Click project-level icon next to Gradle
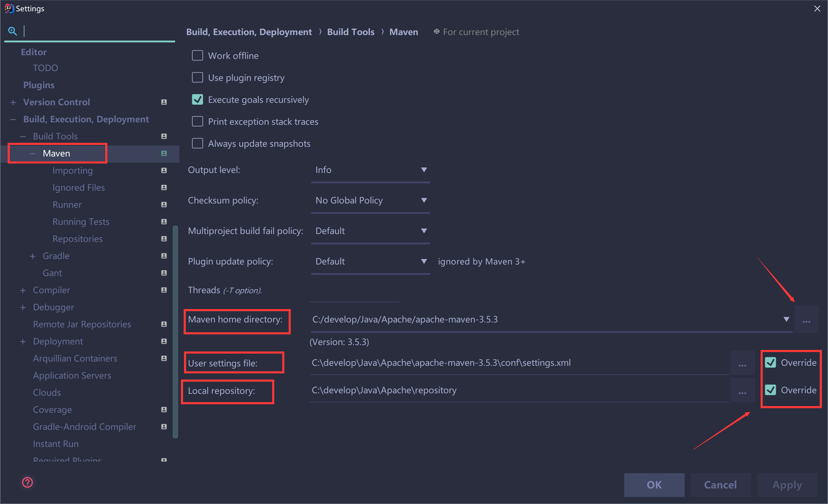This screenshot has width=828, height=504. [x=164, y=256]
